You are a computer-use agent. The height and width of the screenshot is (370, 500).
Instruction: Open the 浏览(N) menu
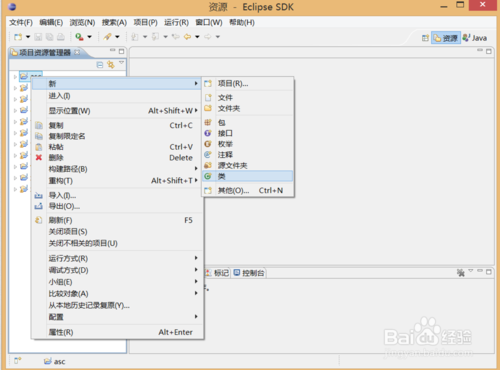pos(82,22)
